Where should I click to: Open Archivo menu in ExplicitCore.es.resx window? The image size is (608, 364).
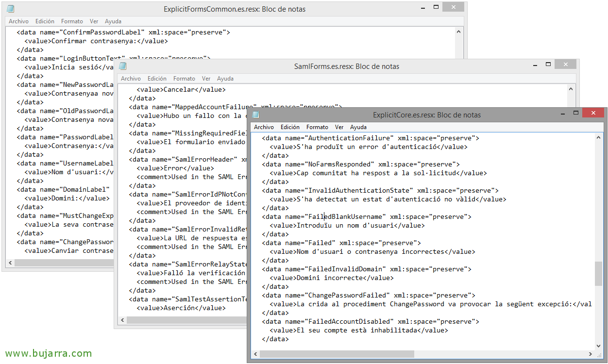(264, 127)
